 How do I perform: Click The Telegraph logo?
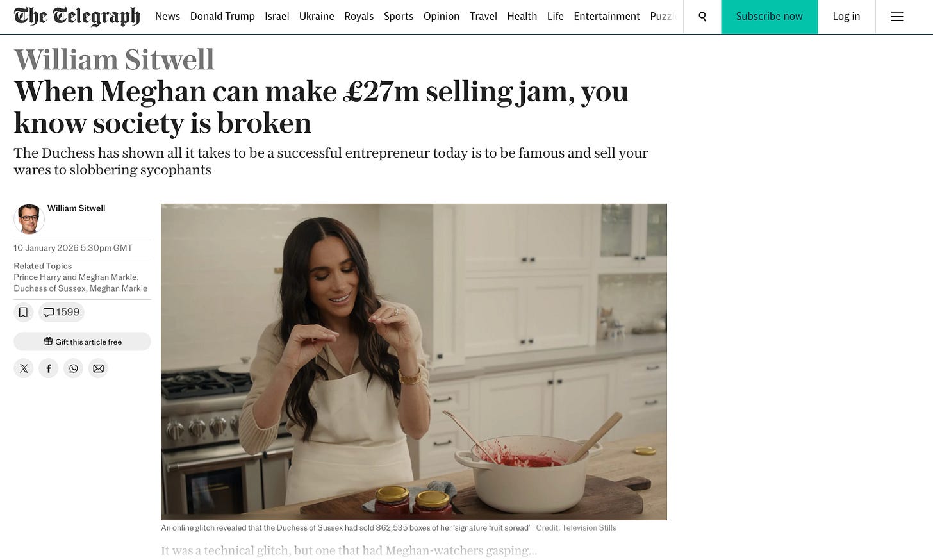click(x=77, y=16)
